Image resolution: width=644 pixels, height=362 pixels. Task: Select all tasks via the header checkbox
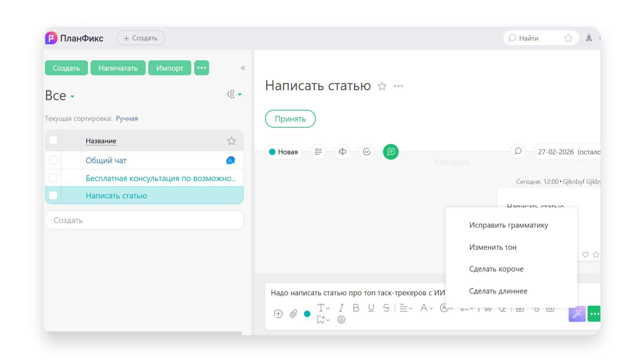coord(53,140)
